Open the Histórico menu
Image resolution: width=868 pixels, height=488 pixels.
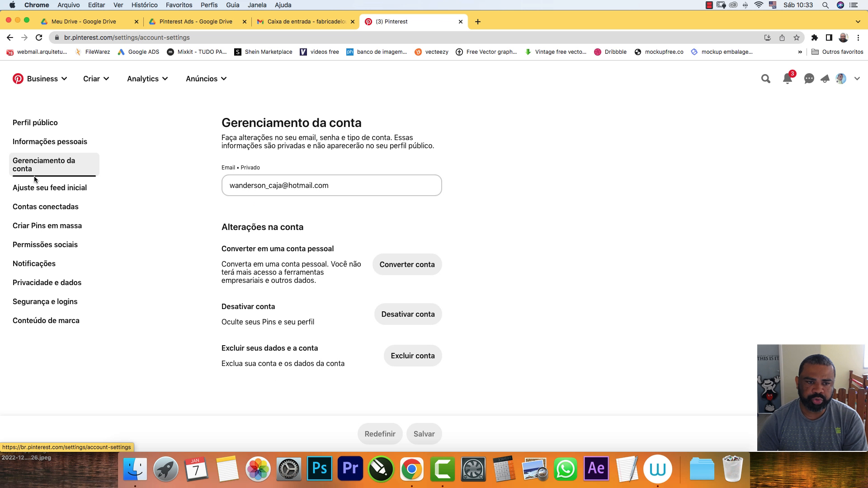click(144, 5)
